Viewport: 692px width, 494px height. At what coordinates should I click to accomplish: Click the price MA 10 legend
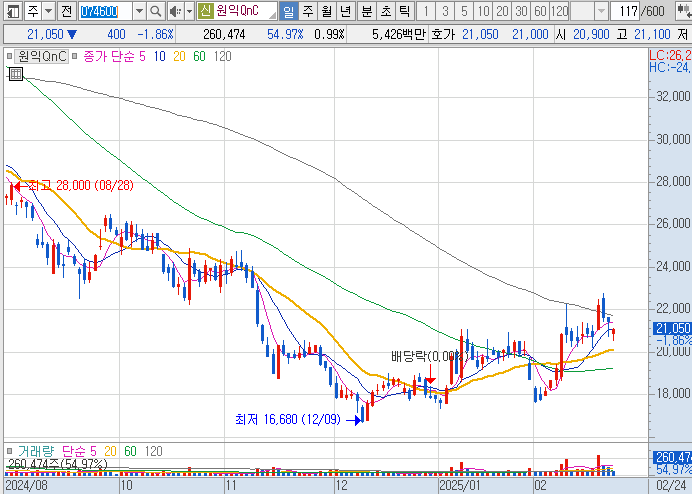coord(159,56)
